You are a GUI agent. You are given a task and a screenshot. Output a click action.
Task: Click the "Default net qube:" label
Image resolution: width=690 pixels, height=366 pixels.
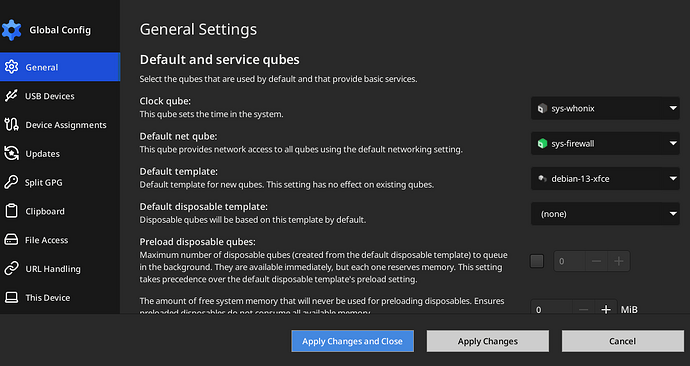click(178, 136)
